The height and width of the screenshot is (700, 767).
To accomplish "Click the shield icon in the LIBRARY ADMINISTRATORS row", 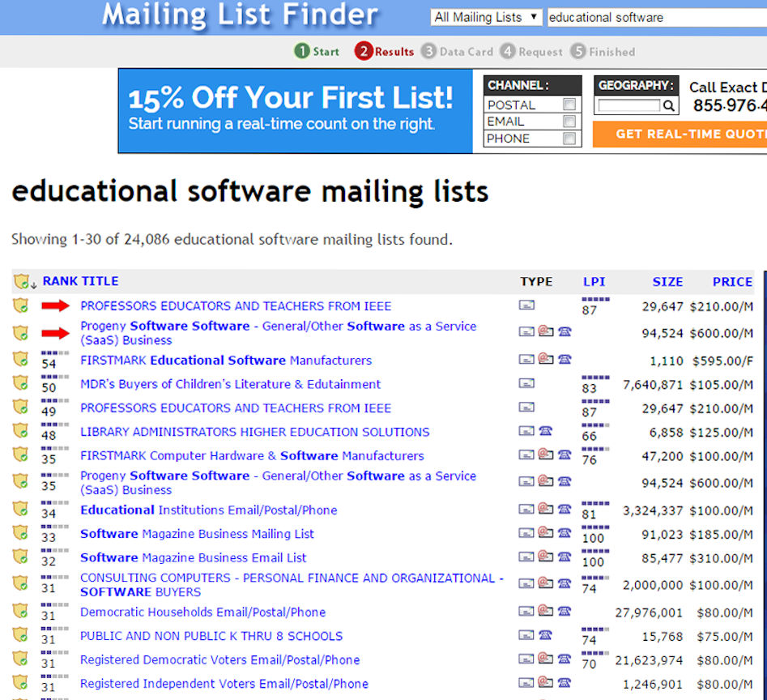I will pos(20,431).
